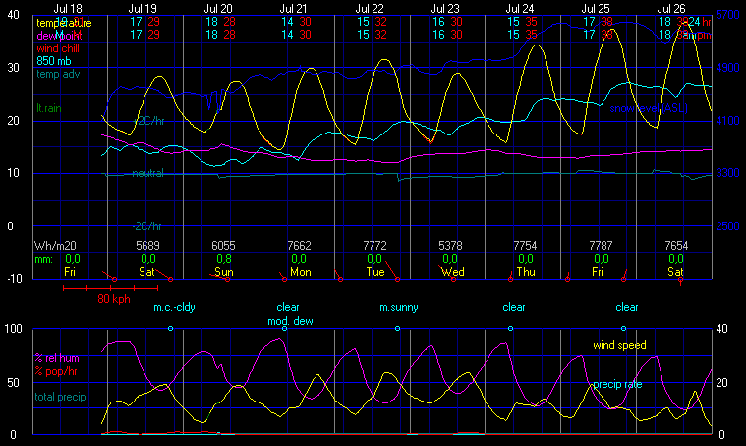The image size is (746, 446).
Task: Select the temp adv legend label
Action: tap(58, 74)
